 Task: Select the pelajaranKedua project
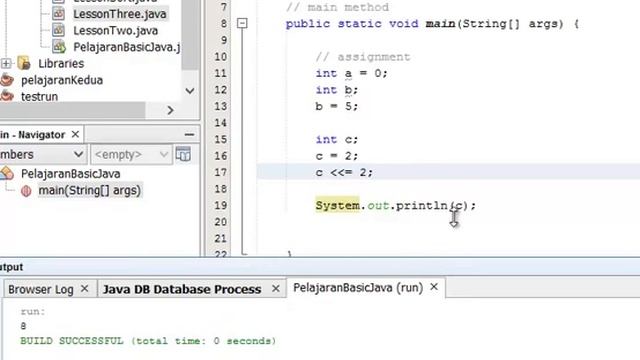tap(62, 80)
